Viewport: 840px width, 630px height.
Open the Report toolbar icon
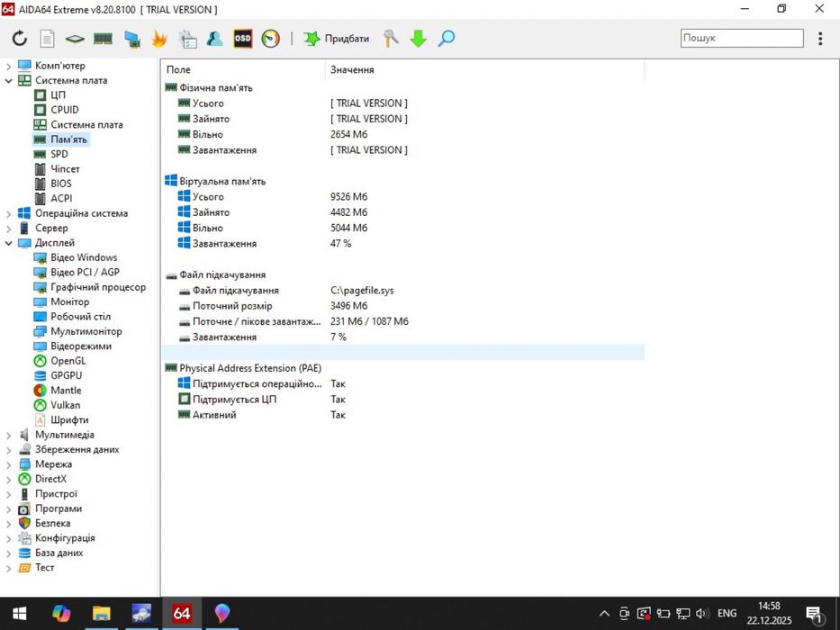pyautogui.click(x=47, y=38)
